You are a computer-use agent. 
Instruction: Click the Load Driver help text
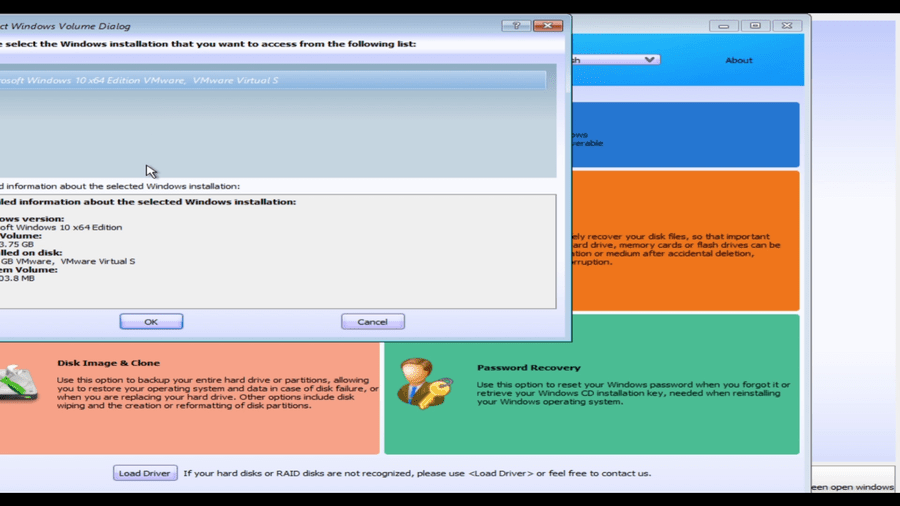pyautogui.click(x=417, y=473)
